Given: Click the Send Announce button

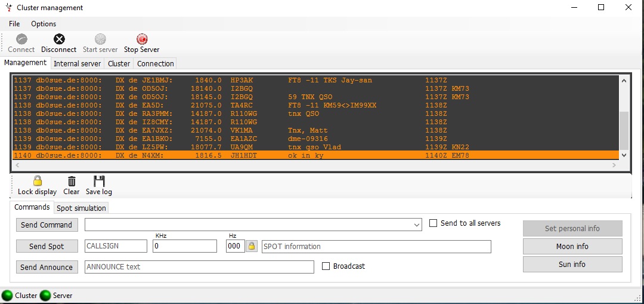Looking at the screenshot, I should [x=47, y=267].
